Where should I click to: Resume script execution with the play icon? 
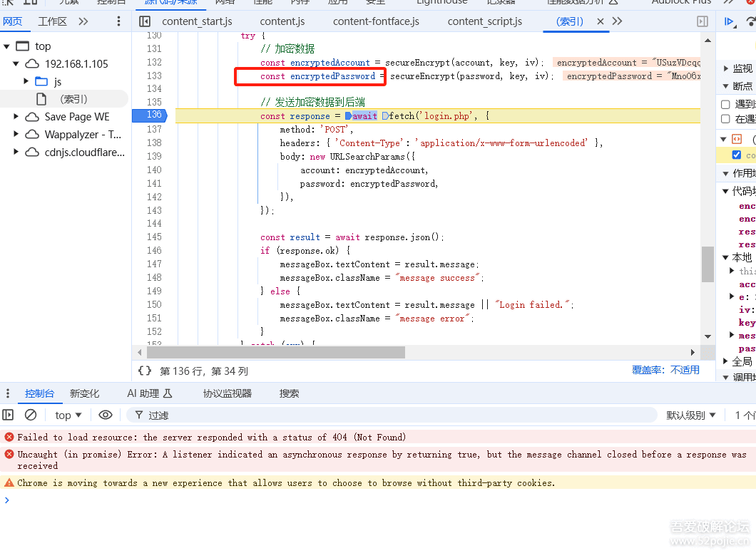pyautogui.click(x=729, y=21)
